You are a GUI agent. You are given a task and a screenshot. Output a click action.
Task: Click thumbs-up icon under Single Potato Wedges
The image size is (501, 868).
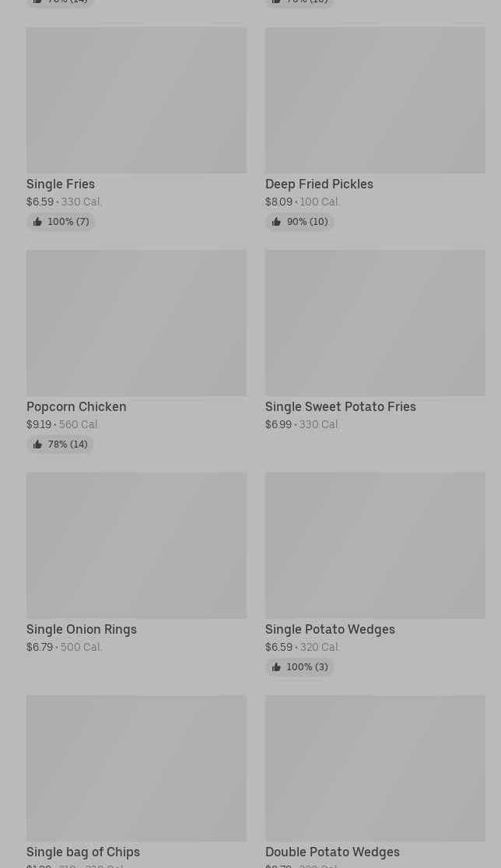point(276,667)
